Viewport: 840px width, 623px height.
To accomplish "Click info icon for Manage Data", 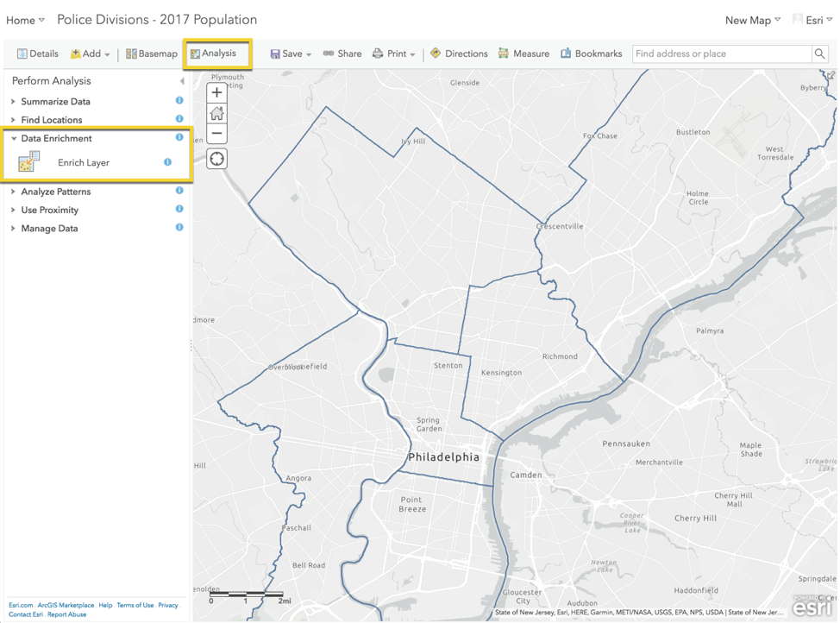I will 179,227.
